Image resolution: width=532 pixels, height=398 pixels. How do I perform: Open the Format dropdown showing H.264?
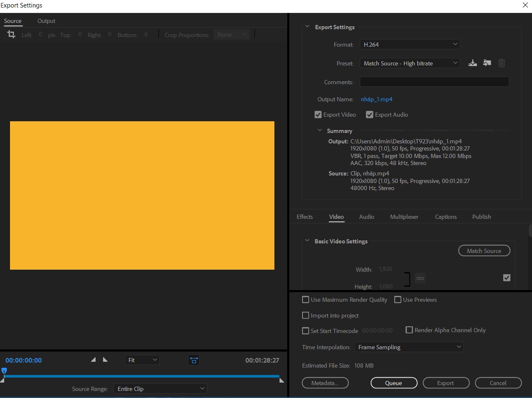click(409, 44)
